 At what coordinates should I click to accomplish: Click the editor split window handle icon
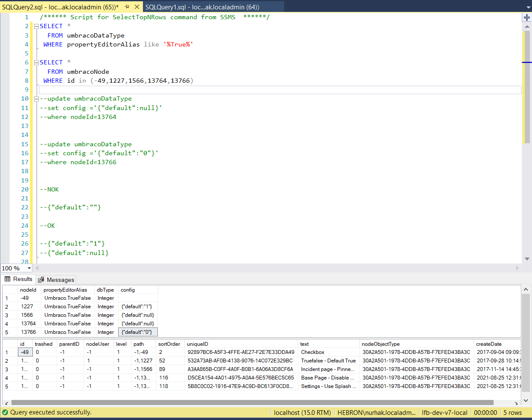click(x=527, y=17)
